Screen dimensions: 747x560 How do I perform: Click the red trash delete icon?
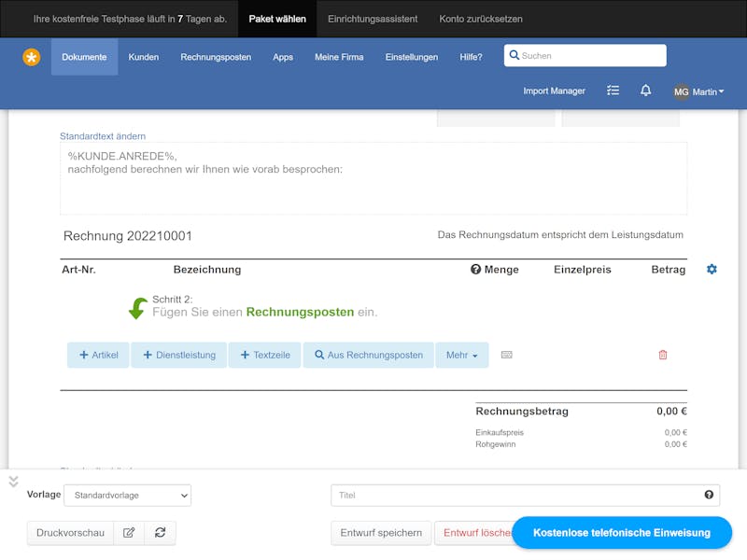tap(663, 355)
